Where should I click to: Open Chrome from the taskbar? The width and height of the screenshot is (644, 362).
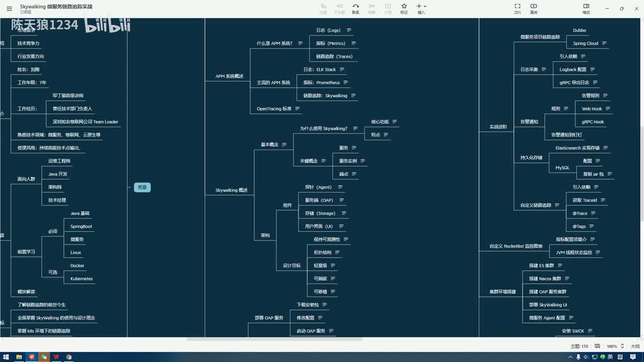tap(69, 357)
